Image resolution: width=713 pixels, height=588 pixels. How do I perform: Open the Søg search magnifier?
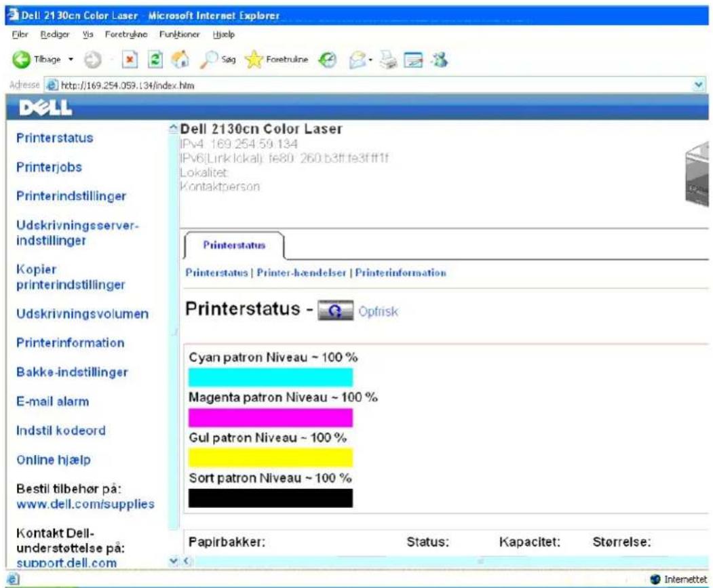coord(209,60)
